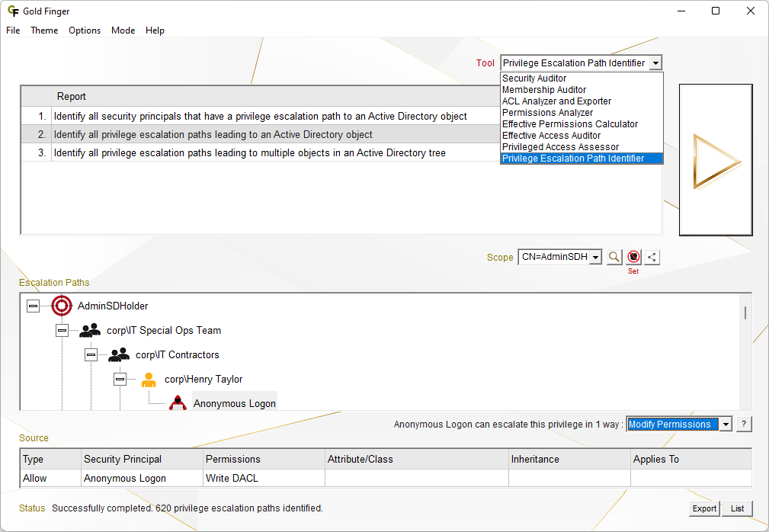Click the Applies To column header

[x=691, y=460]
